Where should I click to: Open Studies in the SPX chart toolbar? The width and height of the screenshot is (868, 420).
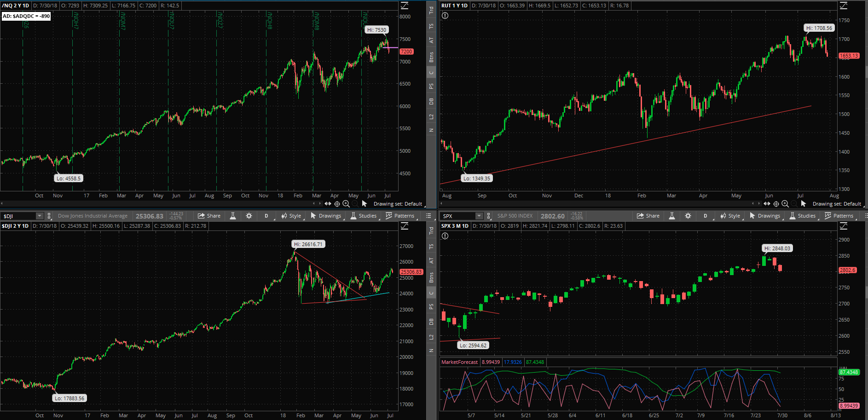(x=803, y=216)
